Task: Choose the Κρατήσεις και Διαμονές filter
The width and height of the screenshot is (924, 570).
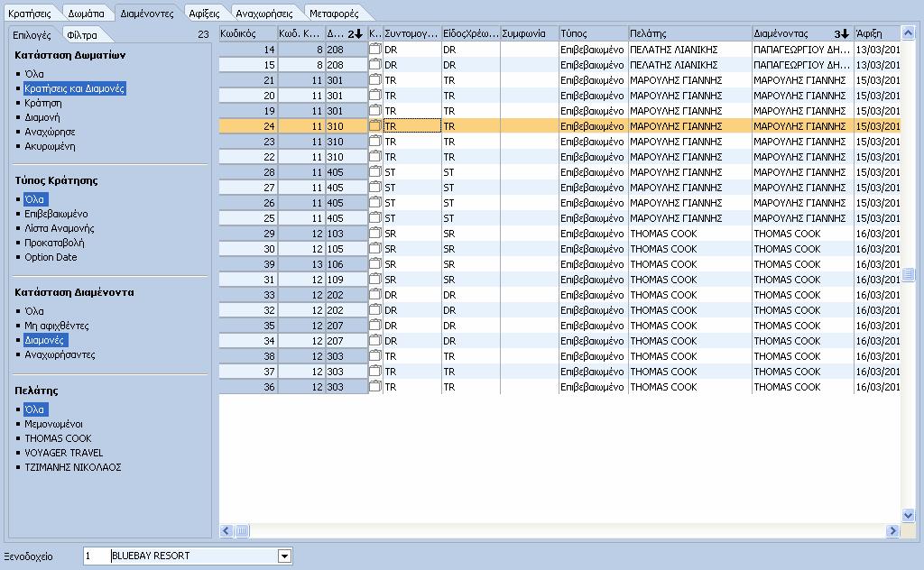Action: click(74, 88)
